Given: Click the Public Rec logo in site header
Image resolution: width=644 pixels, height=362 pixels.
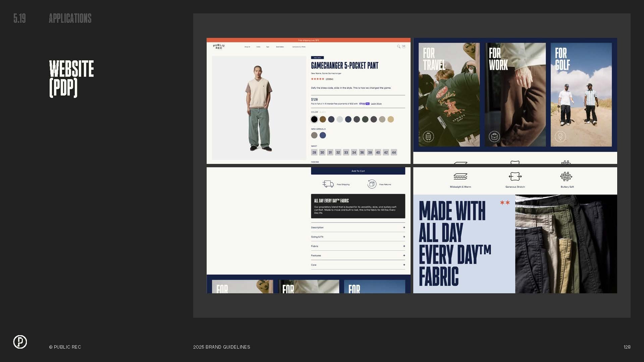Looking at the screenshot, I should tap(219, 47).
